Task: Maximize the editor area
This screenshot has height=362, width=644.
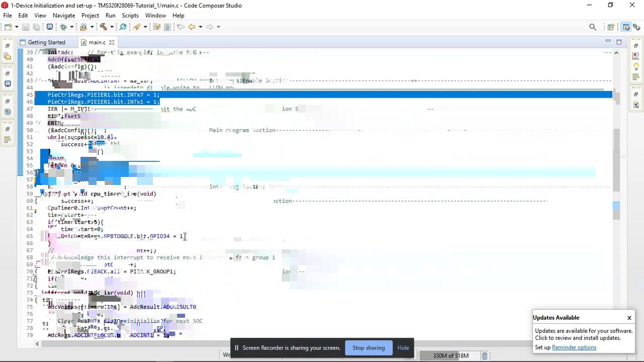Action: click(619, 42)
